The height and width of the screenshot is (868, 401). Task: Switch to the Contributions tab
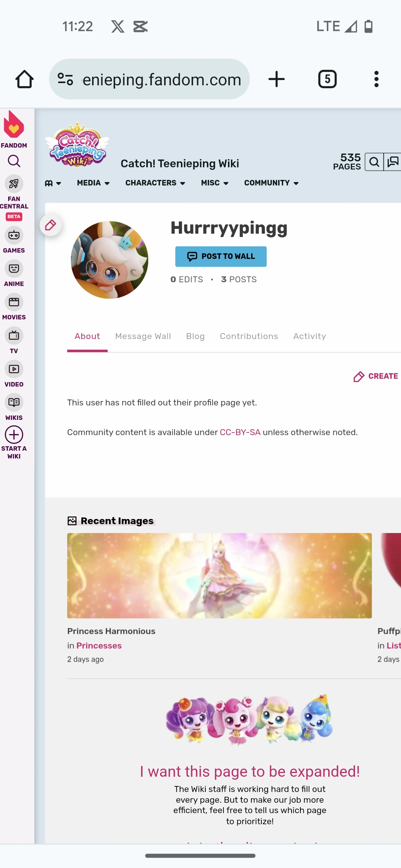249,336
